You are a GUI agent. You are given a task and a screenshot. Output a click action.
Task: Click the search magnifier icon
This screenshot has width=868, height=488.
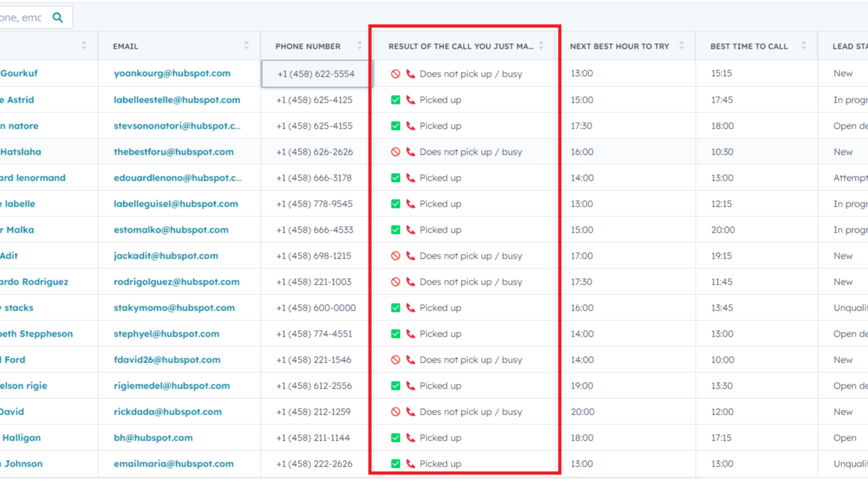(58, 18)
